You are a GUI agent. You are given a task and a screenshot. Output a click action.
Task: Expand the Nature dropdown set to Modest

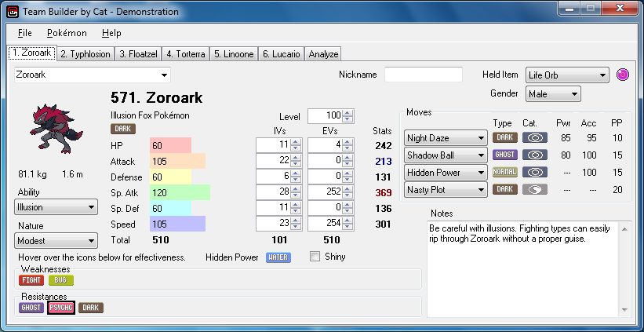(55, 240)
